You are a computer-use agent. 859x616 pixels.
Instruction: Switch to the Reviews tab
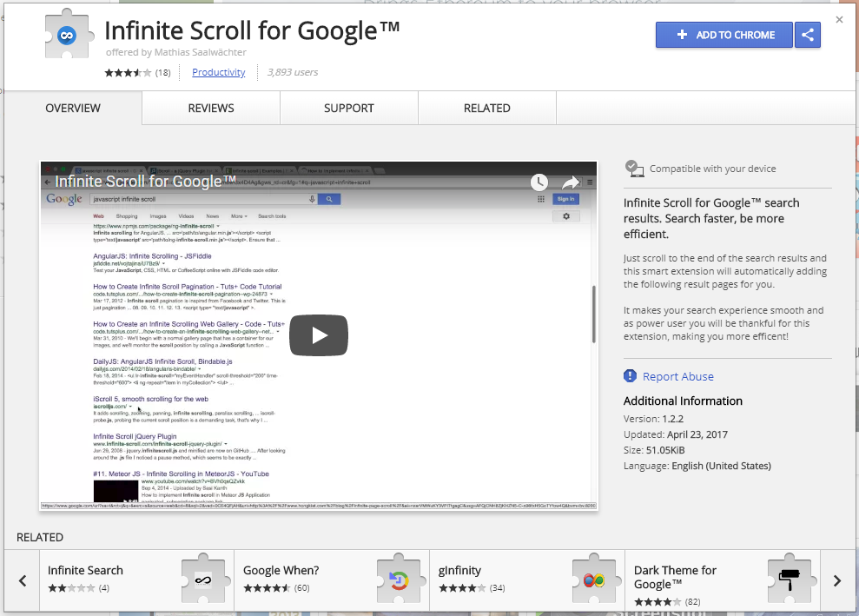coord(210,108)
